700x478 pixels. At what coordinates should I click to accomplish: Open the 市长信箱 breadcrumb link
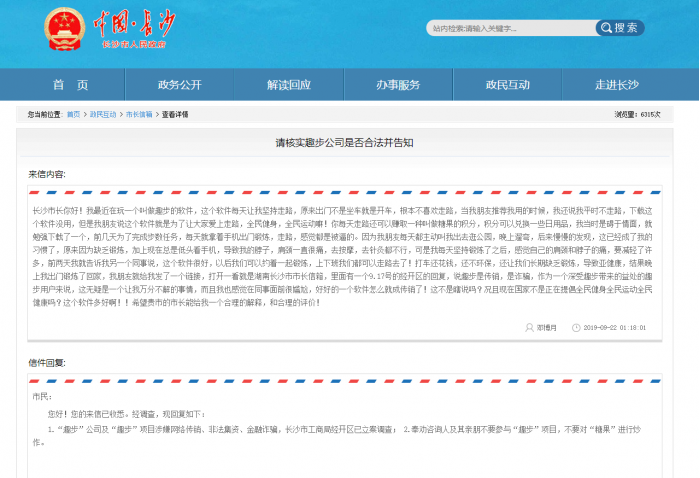click(x=139, y=115)
